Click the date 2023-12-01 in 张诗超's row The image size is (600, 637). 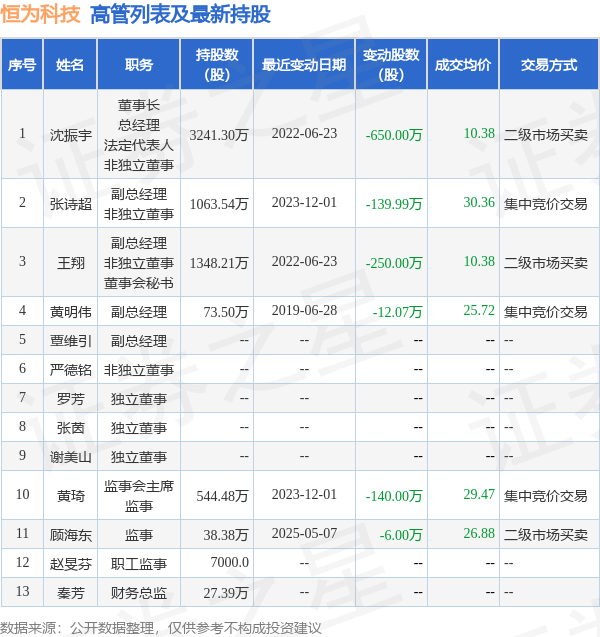pos(304,202)
